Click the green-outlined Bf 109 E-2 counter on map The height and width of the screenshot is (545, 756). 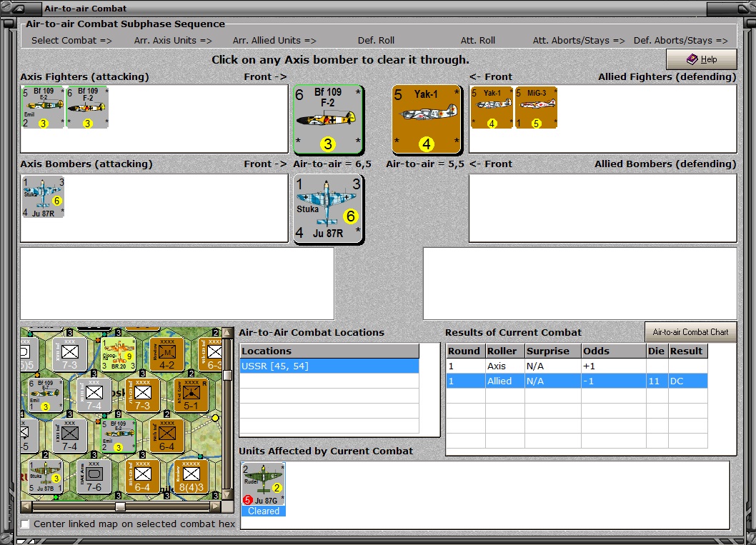pyautogui.click(x=118, y=436)
